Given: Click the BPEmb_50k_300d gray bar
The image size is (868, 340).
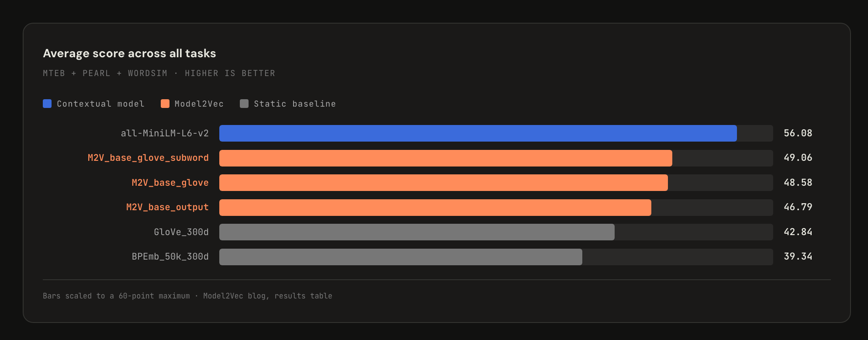Looking at the screenshot, I should [x=401, y=257].
